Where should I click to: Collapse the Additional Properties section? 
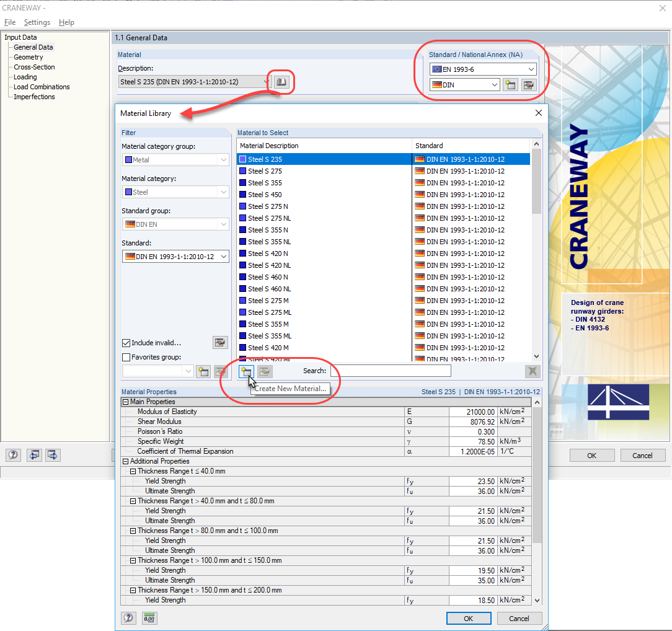[x=126, y=461]
